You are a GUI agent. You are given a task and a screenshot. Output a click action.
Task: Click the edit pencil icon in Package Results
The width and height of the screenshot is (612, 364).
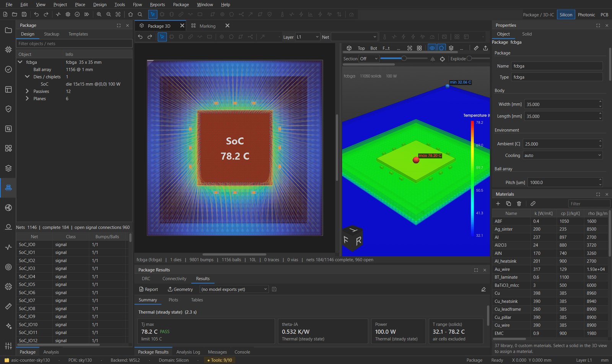click(x=483, y=289)
